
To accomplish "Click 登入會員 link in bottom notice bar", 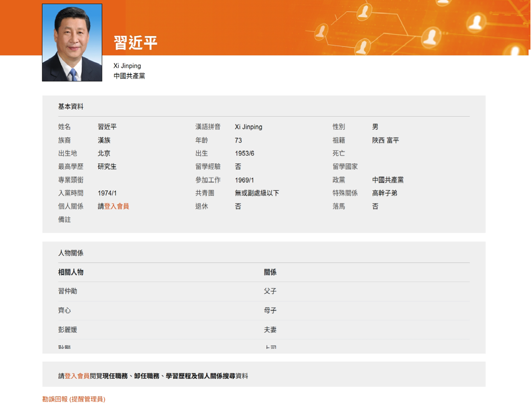I will coord(77,376).
